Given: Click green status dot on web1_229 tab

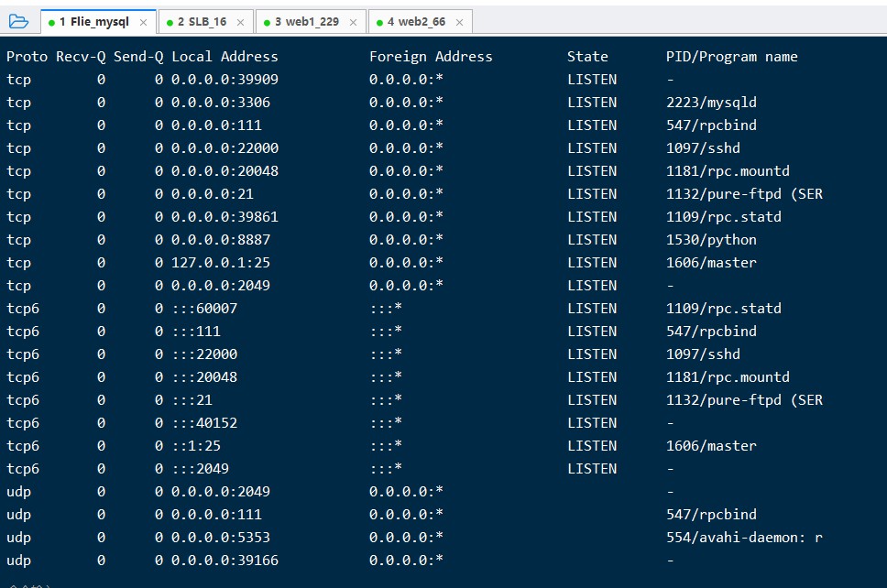Looking at the screenshot, I should click(267, 22).
